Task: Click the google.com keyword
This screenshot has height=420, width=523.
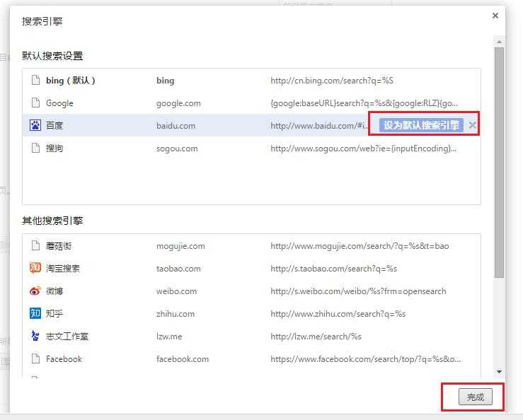Action: 178,103
